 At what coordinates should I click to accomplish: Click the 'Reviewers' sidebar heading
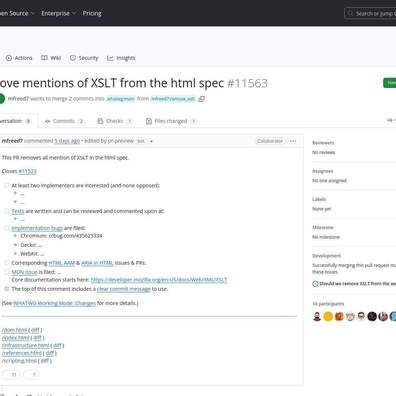(323, 143)
